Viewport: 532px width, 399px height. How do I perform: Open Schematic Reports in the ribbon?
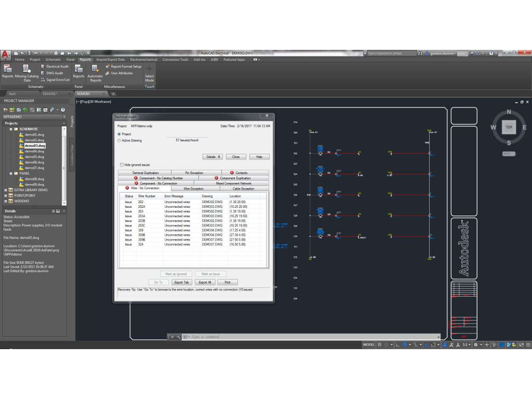[x=7, y=71]
